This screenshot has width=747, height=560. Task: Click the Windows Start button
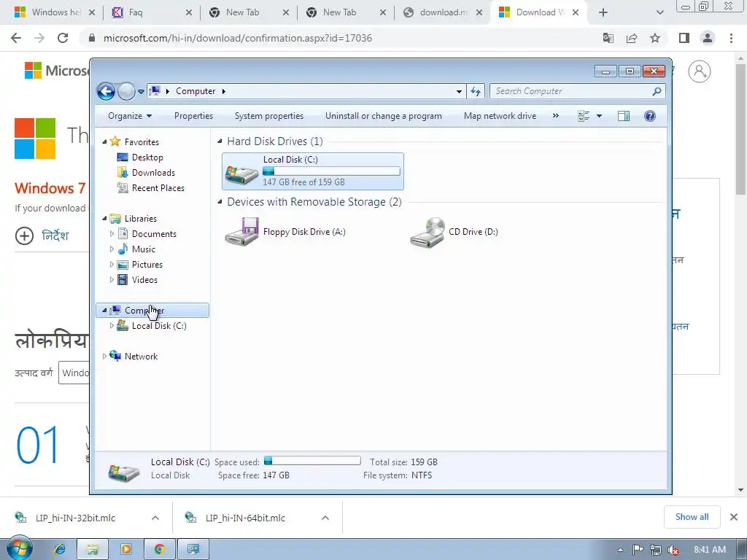tap(19, 549)
